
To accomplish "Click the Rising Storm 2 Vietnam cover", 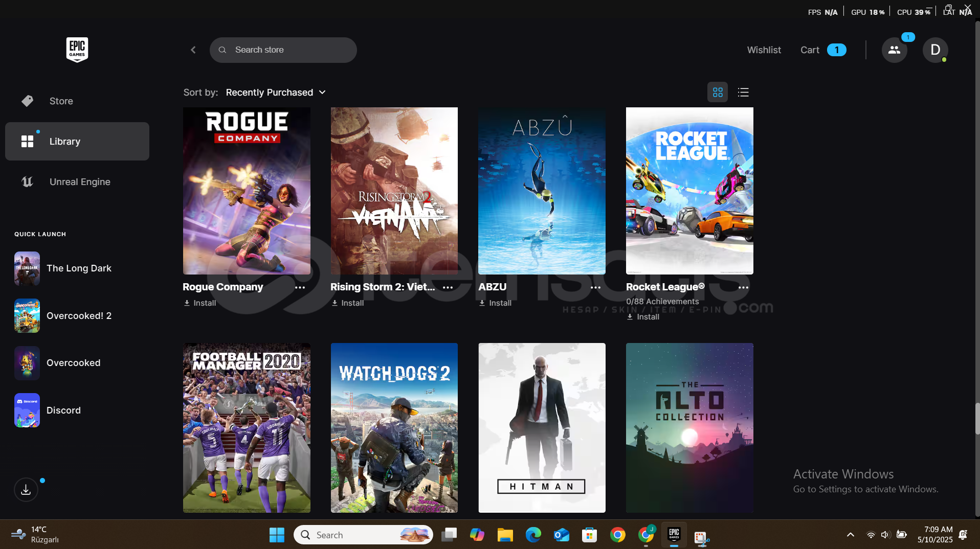I will (x=394, y=191).
